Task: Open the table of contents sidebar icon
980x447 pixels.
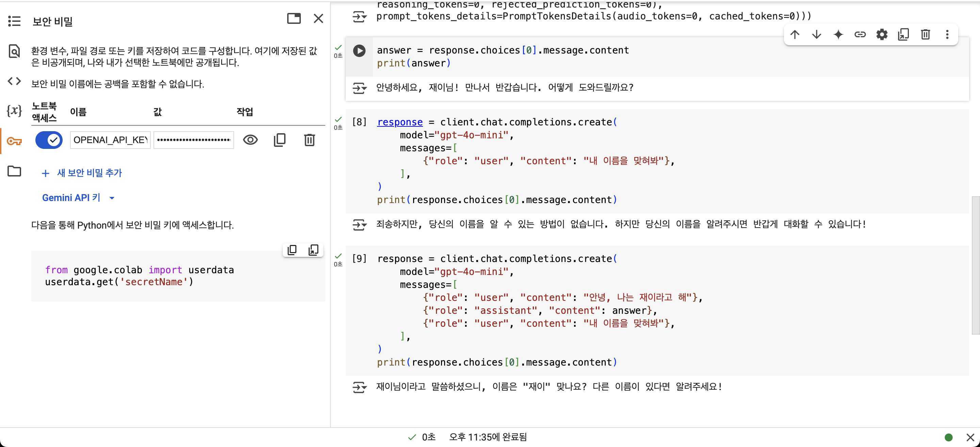Action: [x=14, y=21]
